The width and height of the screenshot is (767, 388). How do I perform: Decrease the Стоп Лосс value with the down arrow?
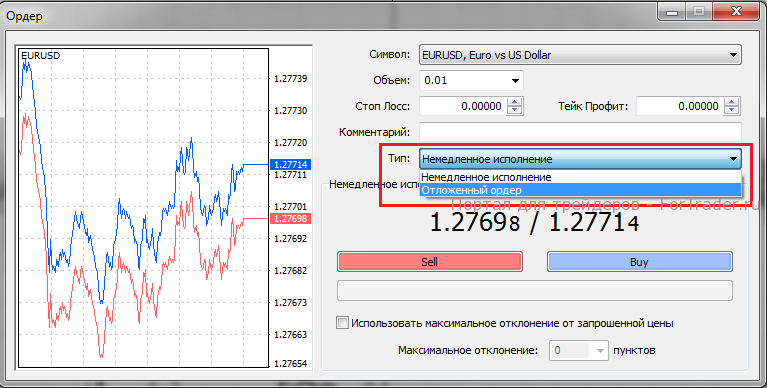tap(515, 111)
